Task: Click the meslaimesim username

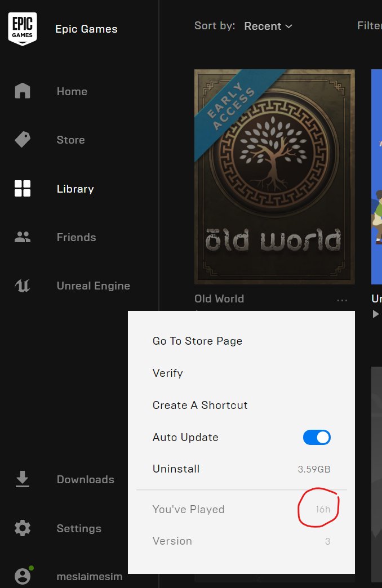Action: [x=90, y=576]
